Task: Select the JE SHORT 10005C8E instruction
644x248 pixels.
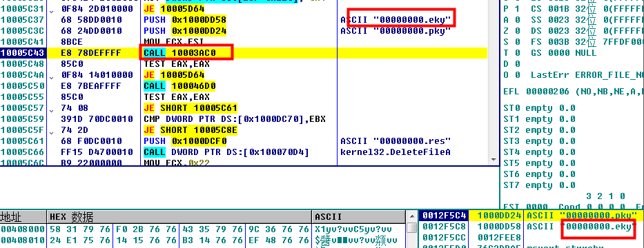Action: click(190, 130)
